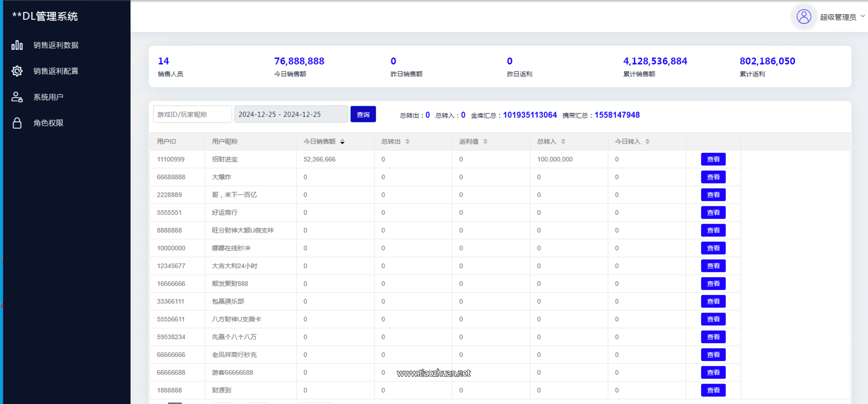Click 查看 button for user 包赢俱乐部
The height and width of the screenshot is (404, 868).
click(713, 302)
